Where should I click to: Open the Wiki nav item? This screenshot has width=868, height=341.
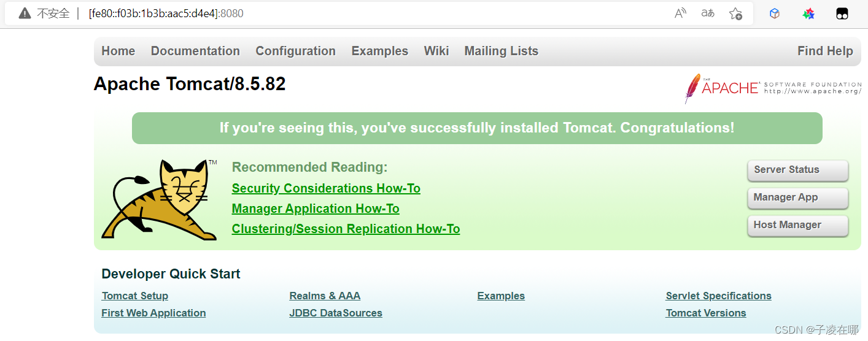[x=436, y=51]
